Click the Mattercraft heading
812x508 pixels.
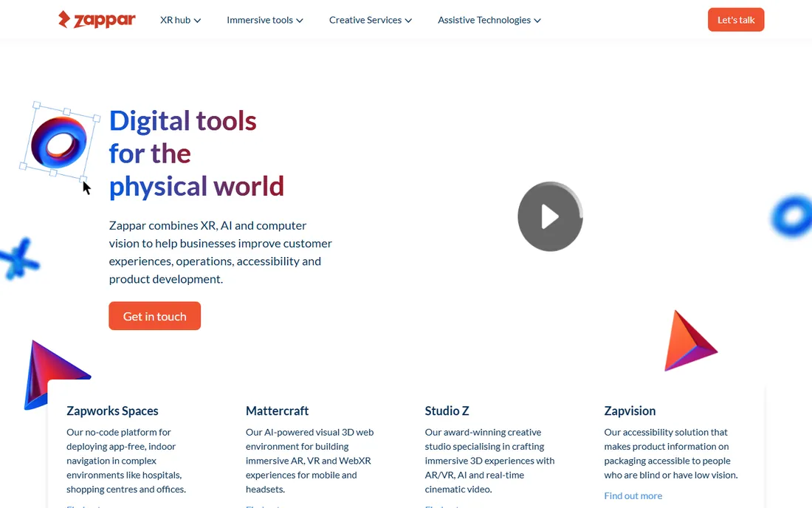(x=277, y=411)
